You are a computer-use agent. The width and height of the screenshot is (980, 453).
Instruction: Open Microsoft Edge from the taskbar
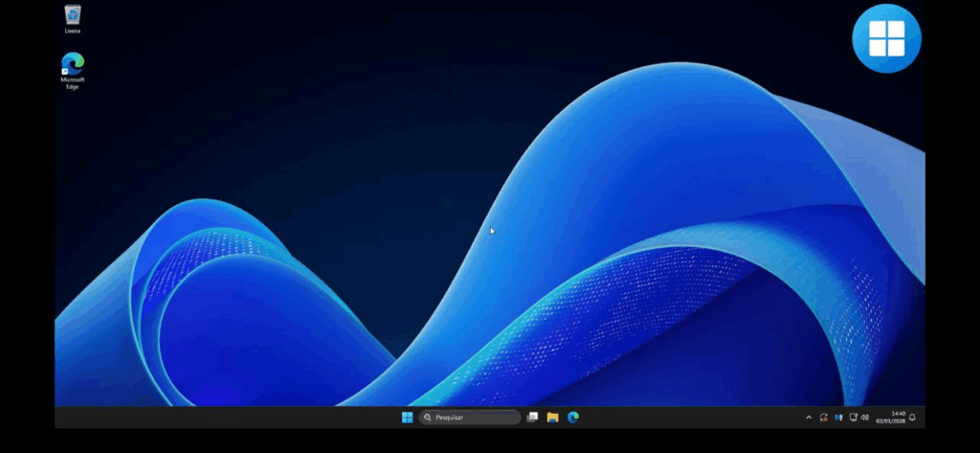point(573,418)
